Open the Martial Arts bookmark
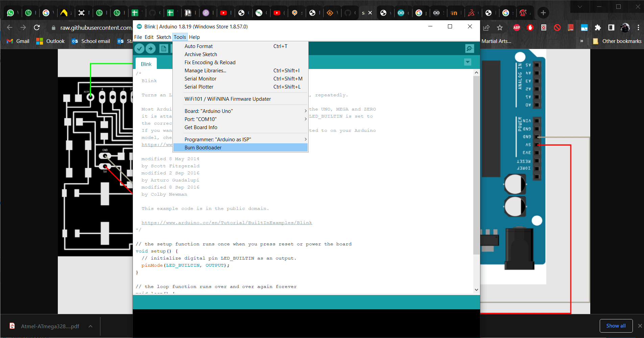Image resolution: width=644 pixels, height=338 pixels. pos(496,41)
